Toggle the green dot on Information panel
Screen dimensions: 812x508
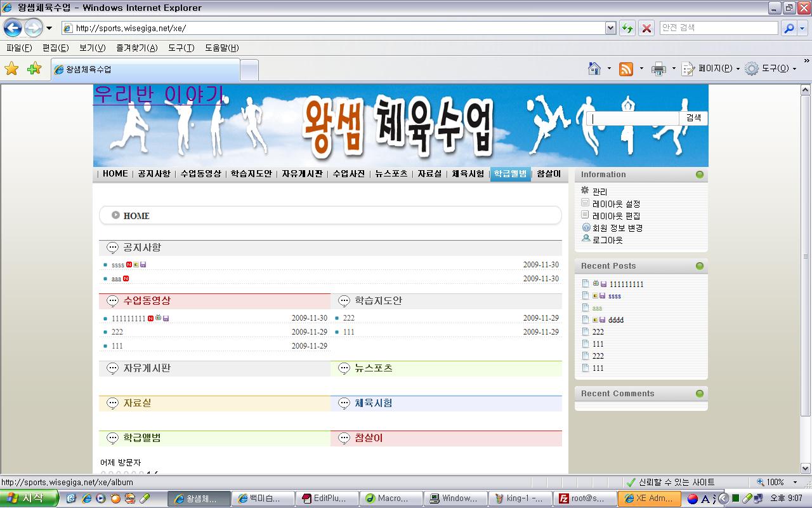tap(700, 175)
